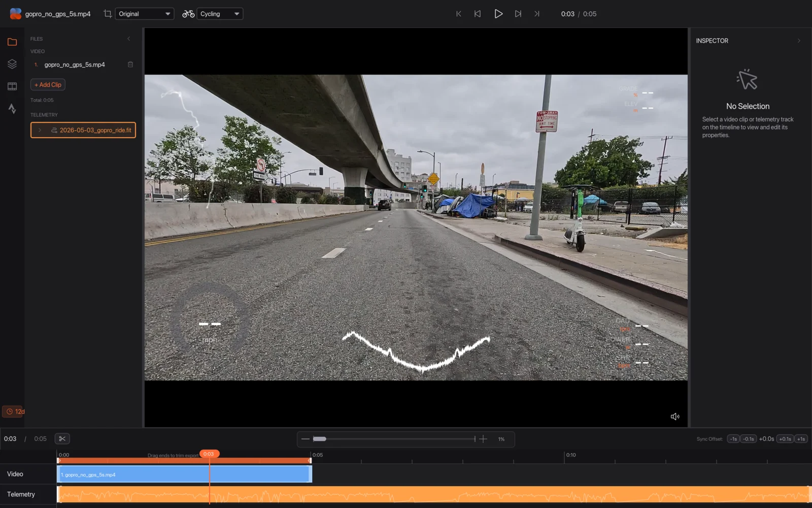Toggle the video preview speaker mute
This screenshot has height=508, width=812.
[675, 417]
